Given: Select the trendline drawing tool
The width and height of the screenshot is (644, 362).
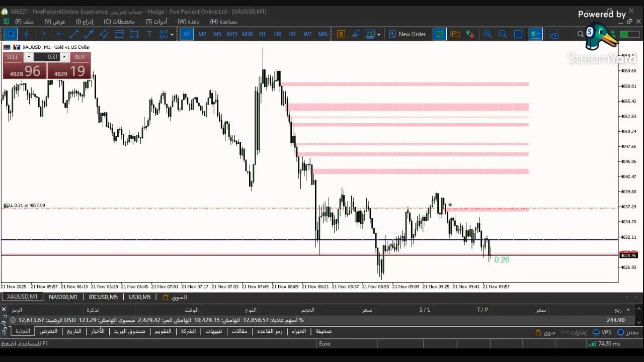Looking at the screenshot, I should pos(74,34).
